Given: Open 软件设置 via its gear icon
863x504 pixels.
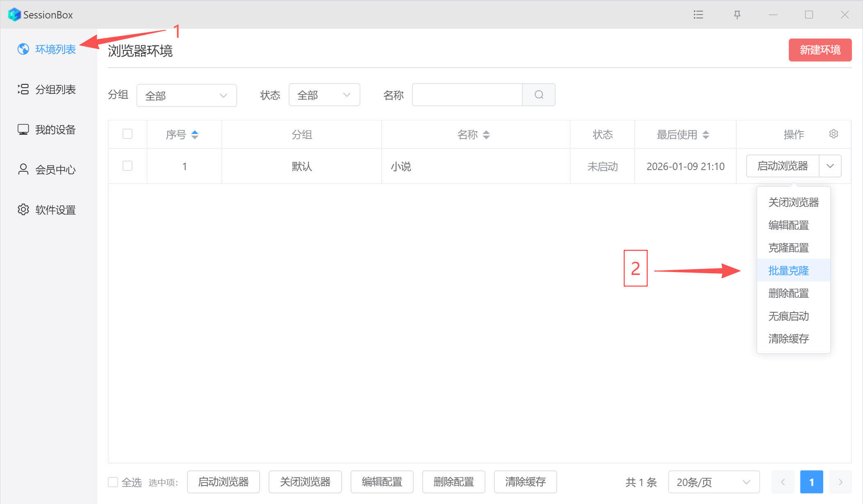Looking at the screenshot, I should click(x=23, y=210).
